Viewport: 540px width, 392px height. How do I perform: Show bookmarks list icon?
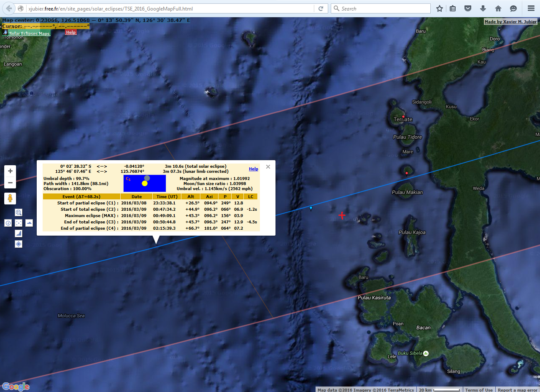[x=453, y=8]
